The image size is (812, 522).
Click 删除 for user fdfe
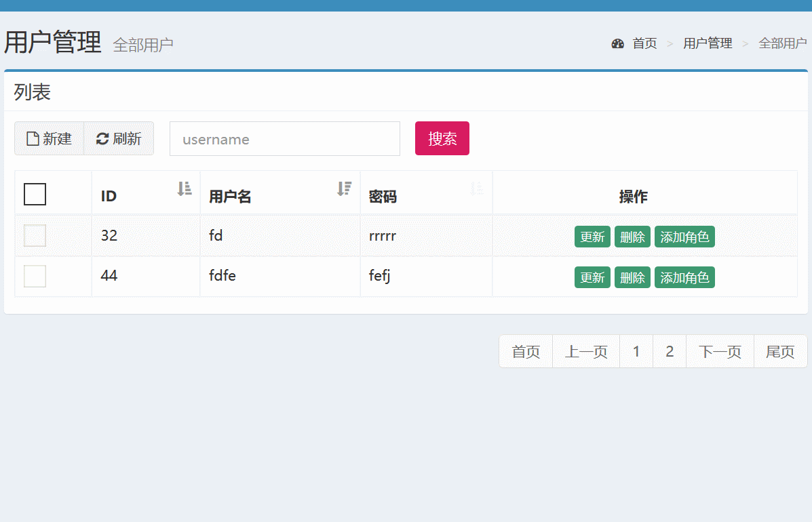632,277
